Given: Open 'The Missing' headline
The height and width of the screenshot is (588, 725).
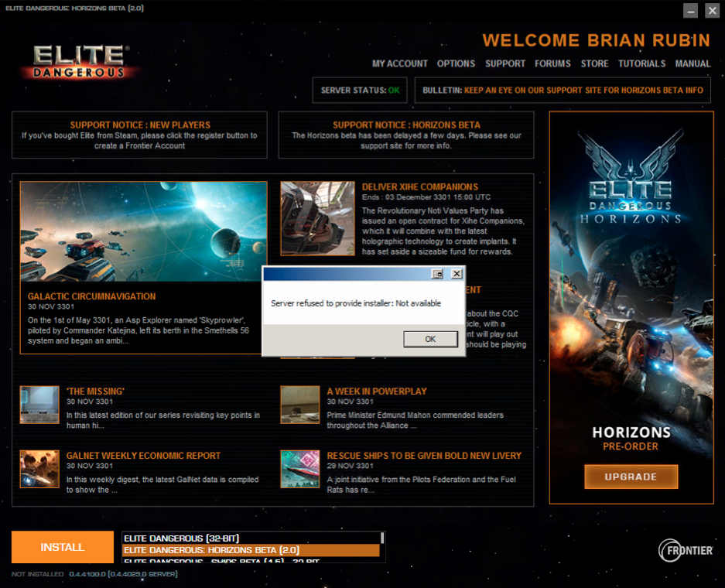Looking at the screenshot, I should tap(95, 391).
